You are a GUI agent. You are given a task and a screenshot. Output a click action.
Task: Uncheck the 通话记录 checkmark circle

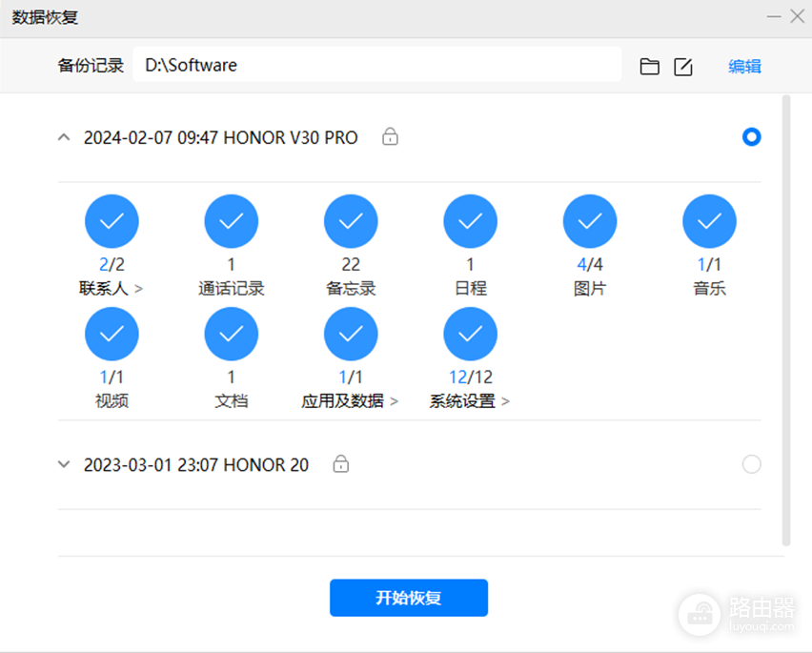point(232,221)
